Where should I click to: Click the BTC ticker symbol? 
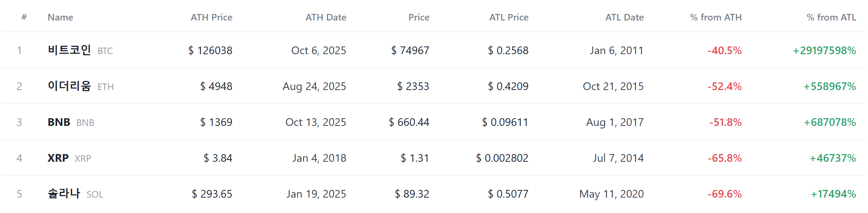(x=105, y=51)
